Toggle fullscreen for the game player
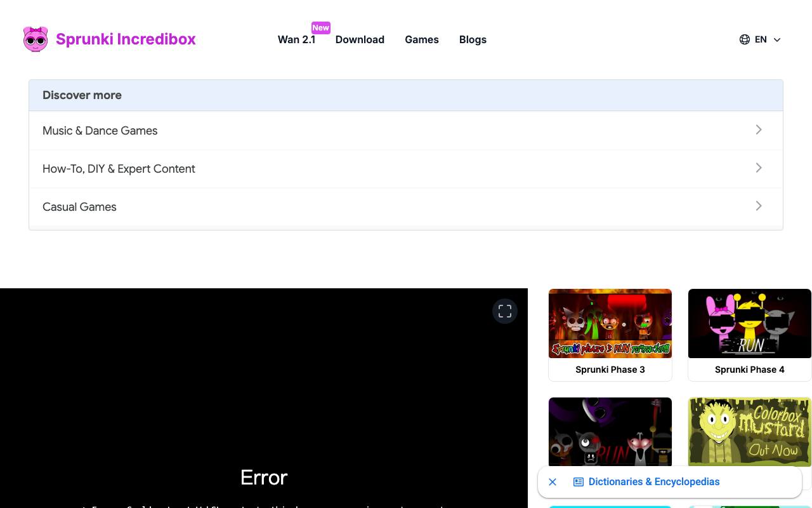The image size is (812, 508). tap(505, 311)
